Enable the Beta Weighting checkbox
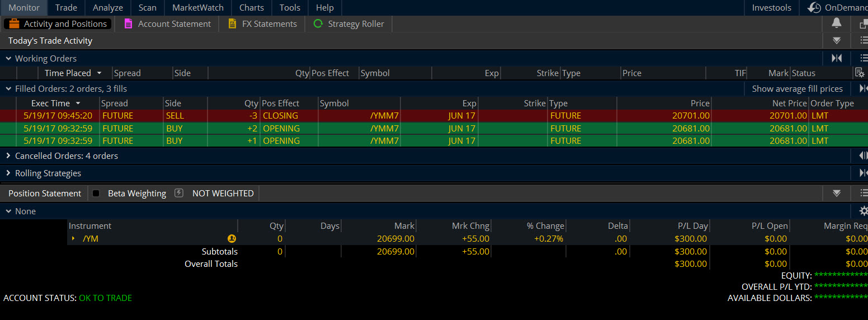Image resolution: width=868 pixels, height=320 pixels. click(x=96, y=193)
